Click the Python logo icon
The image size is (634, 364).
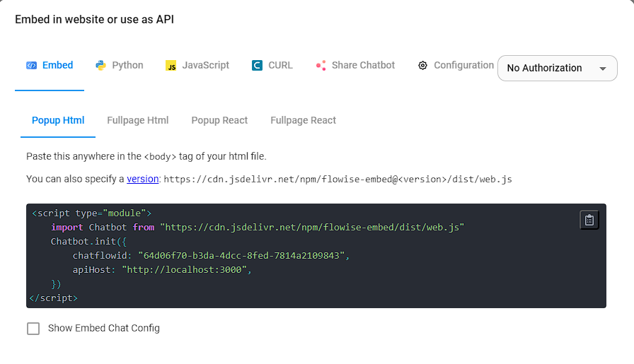100,66
